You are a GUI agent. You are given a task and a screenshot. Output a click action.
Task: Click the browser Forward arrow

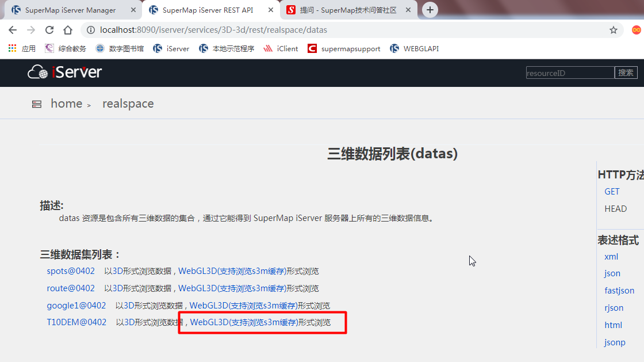[31, 30]
